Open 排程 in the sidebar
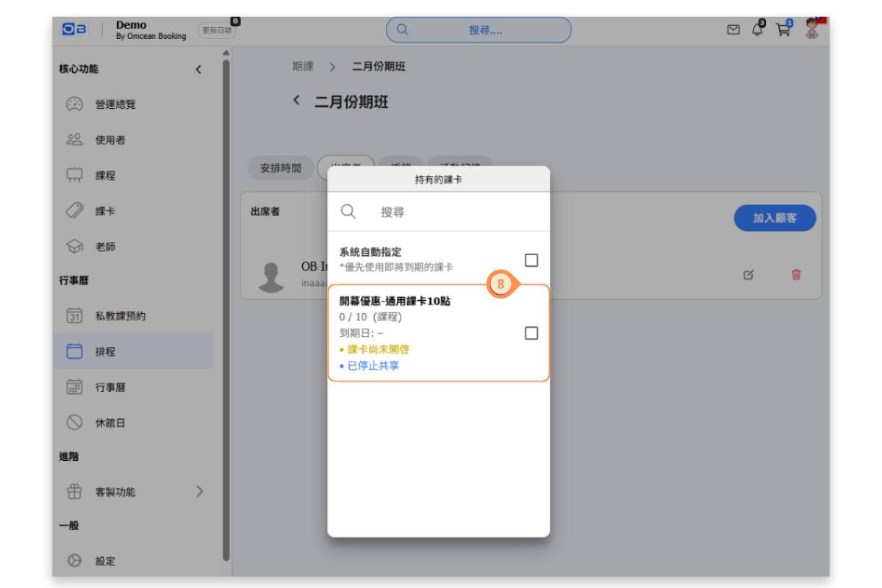 point(105,352)
